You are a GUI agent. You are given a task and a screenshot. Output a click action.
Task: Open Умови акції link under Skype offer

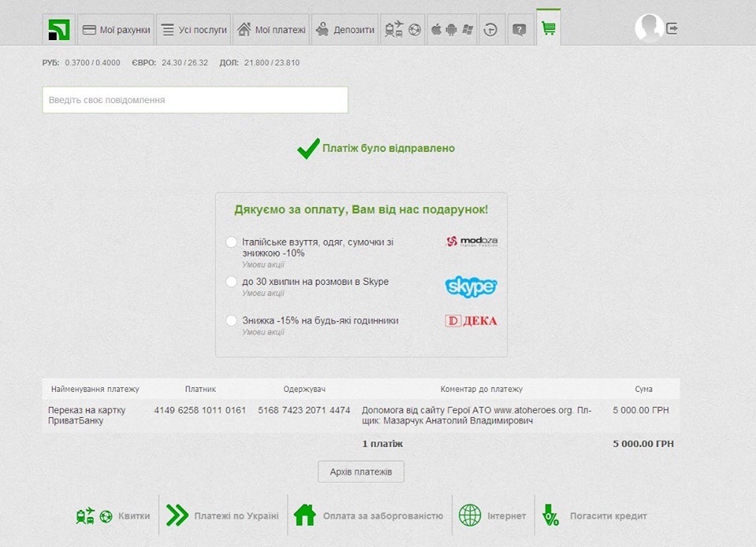click(263, 294)
